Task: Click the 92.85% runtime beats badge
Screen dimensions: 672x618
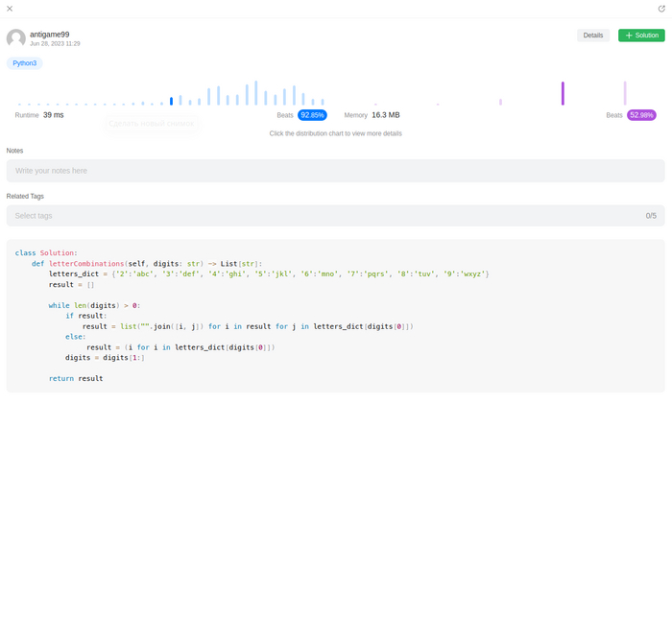Action: [312, 115]
